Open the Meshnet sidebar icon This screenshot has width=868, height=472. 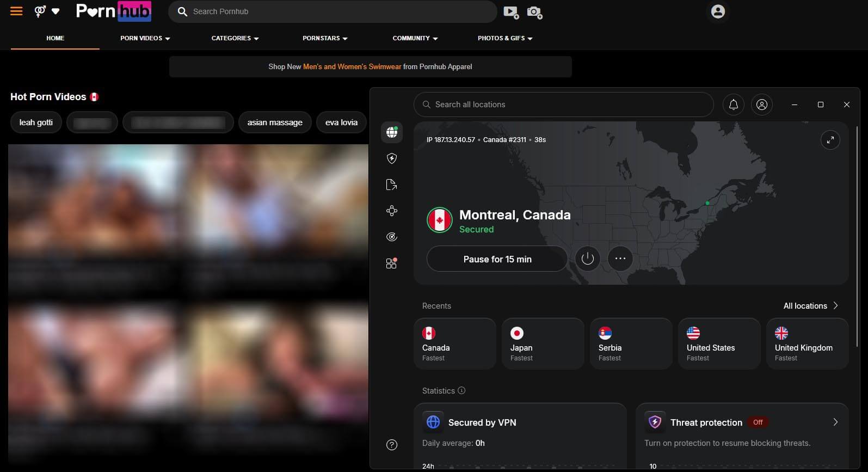tap(392, 211)
